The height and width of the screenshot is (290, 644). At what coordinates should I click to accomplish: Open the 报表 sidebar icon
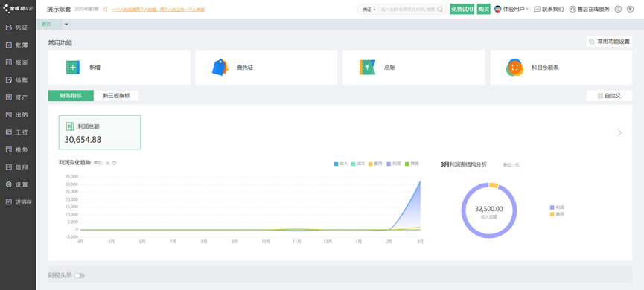[9, 62]
